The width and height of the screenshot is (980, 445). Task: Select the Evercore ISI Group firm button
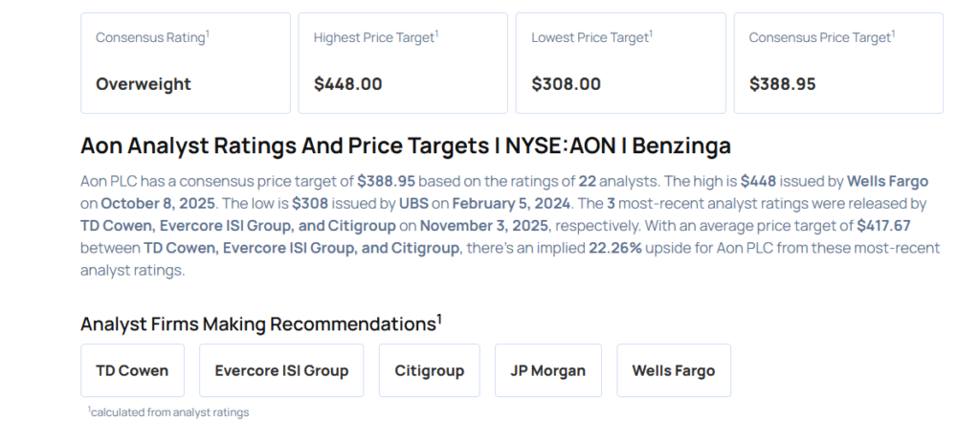pos(281,370)
